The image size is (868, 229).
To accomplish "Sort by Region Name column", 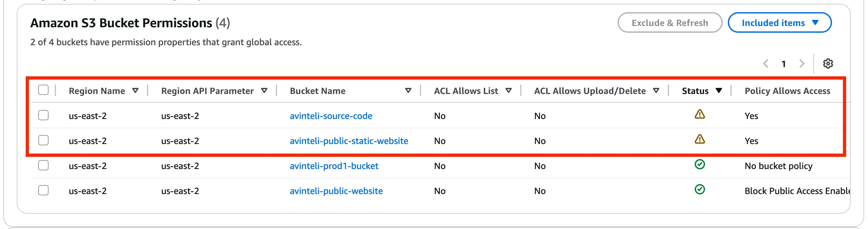I will point(135,91).
